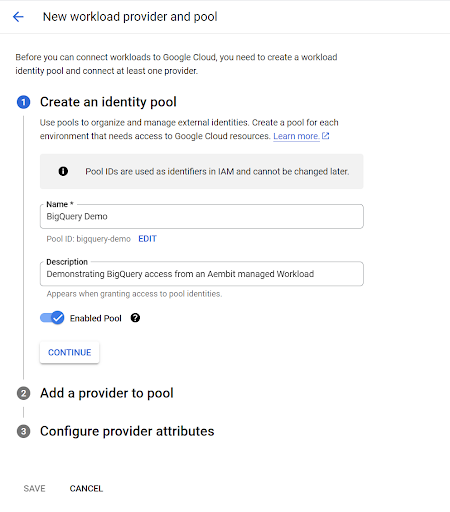Focus the Description text field
The image size is (450, 512).
(202, 274)
